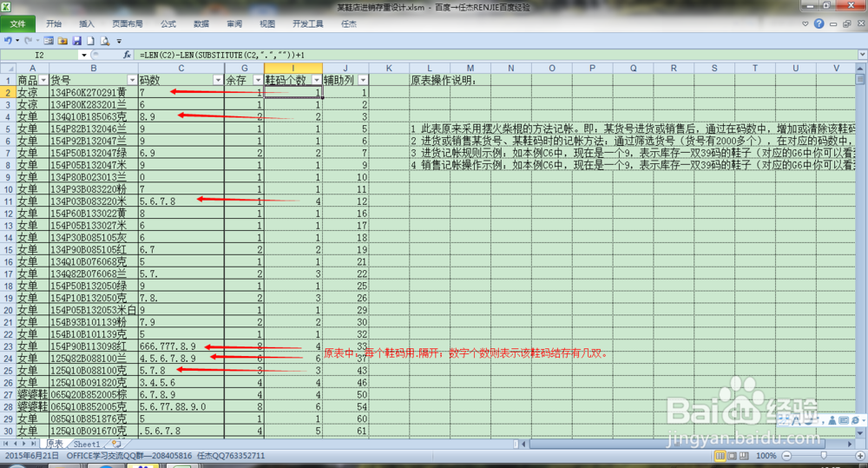Viewport: 868px width, 468px height.
Task: Click the Insert Function fx icon
Action: click(x=127, y=55)
